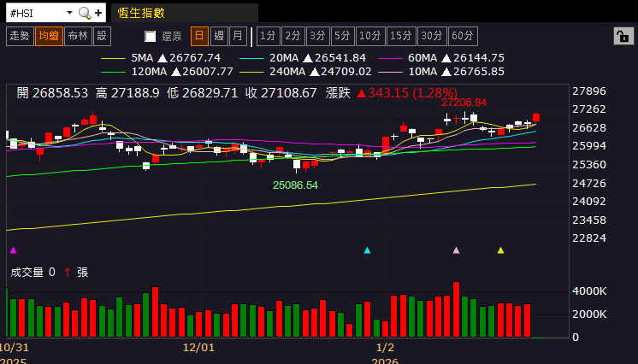Click the cyan triangle timeline marker
The width and height of the screenshot is (638, 364).
[368, 250]
